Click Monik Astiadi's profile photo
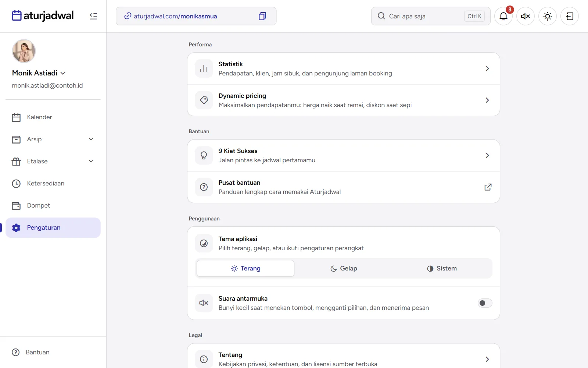588x368 pixels. 24,51
